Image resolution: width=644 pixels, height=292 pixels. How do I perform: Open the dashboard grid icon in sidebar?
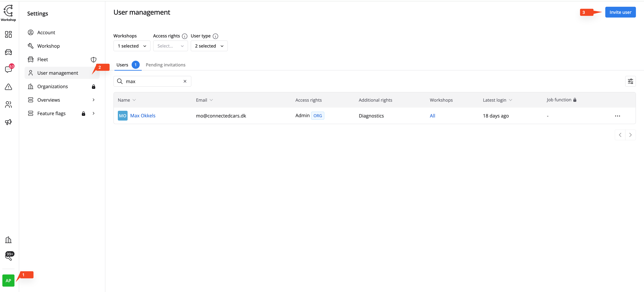tap(8, 34)
